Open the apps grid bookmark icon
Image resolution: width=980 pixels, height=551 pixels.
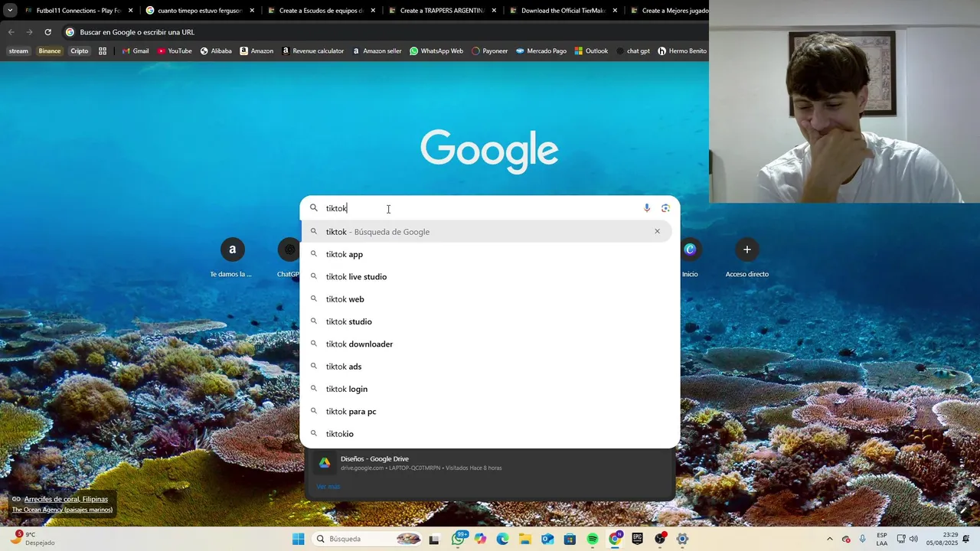click(103, 51)
